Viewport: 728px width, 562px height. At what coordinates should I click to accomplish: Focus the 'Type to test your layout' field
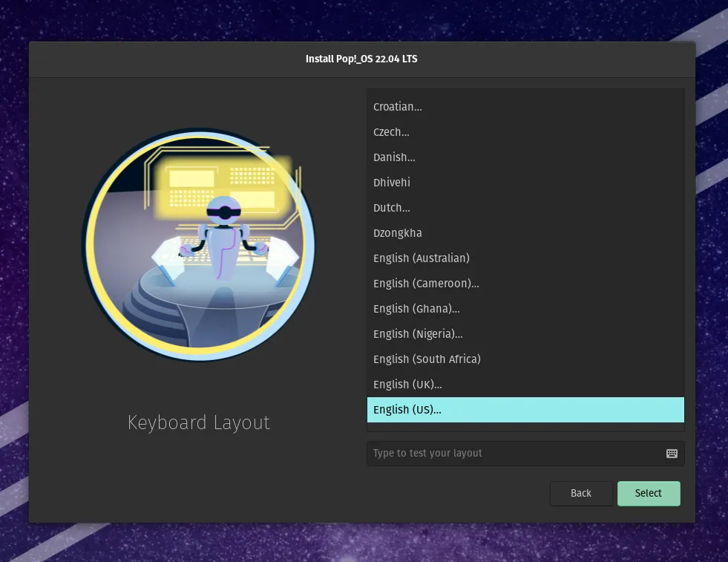512,454
